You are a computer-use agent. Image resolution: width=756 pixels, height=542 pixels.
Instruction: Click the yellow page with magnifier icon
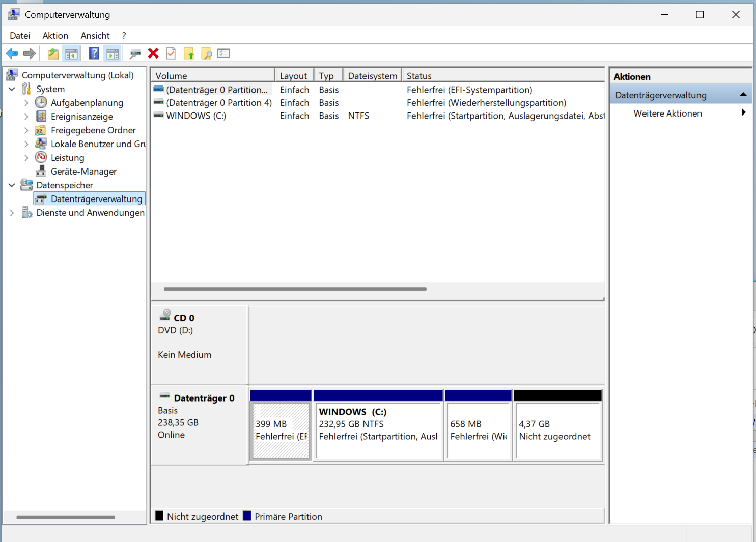click(206, 53)
